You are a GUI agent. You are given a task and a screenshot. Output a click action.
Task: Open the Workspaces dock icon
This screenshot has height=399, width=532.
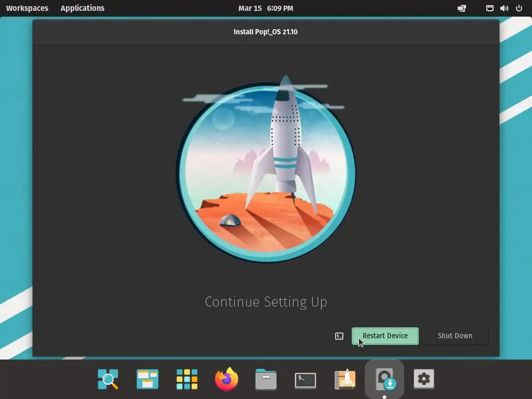pos(147,379)
